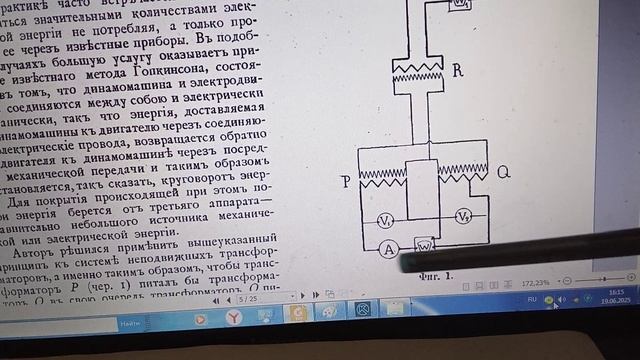Switch to the paint palette taskbar app

pyautogui.click(x=330, y=311)
